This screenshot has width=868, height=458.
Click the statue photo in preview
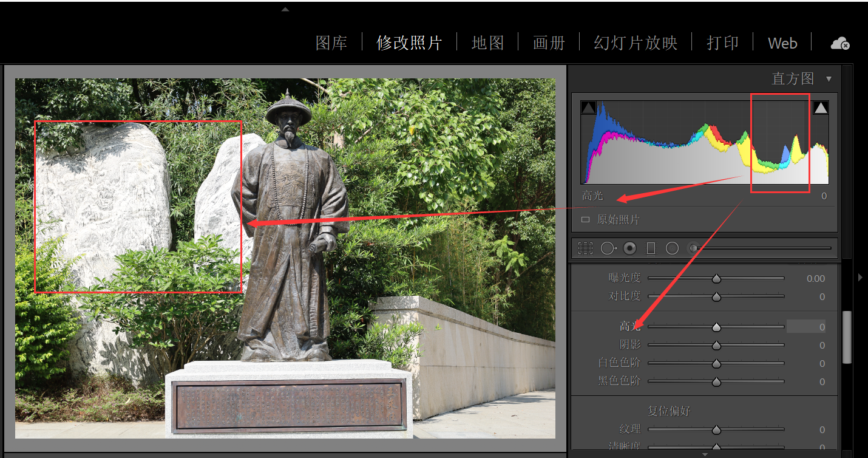(x=285, y=258)
